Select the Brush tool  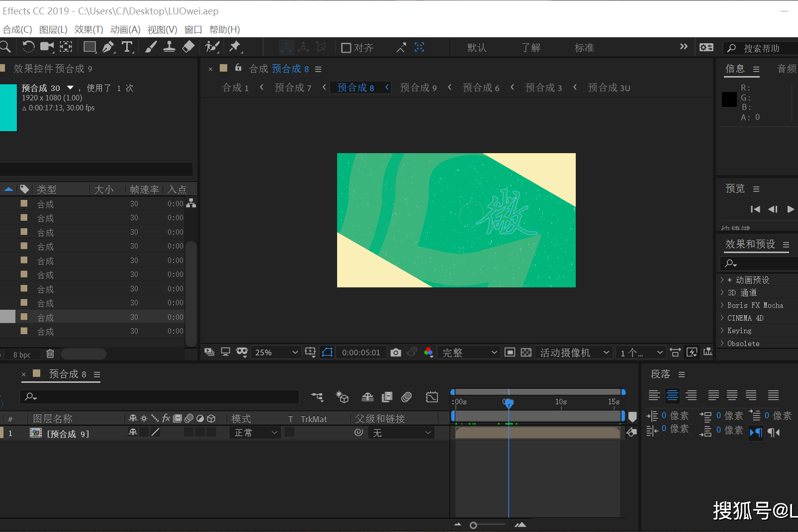click(x=151, y=47)
